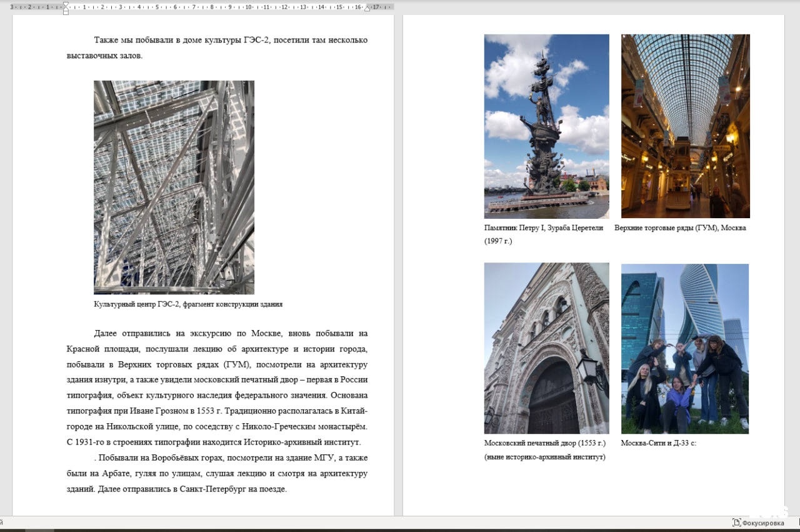Viewport: 800px width, 532px height.
Task: Click the line starting 'побывали в Верхних торговых рядах'
Action: [217, 364]
